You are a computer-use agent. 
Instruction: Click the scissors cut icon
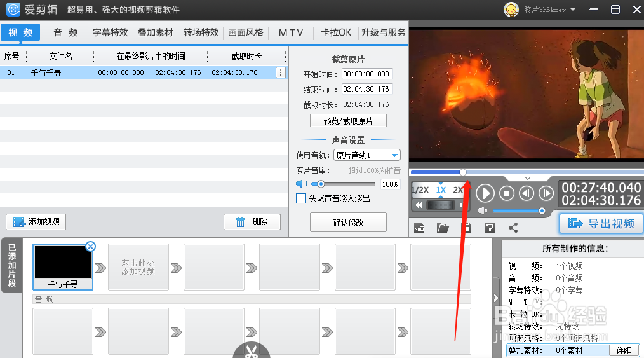pyautogui.click(x=252, y=352)
